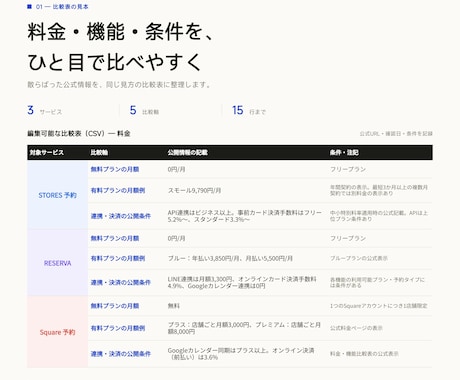This screenshot has height=380, width=460.
Task: Click the cell 'ブルー：年払い3,850円/月、月払い5,500円/月'
Action: [x=230, y=258]
